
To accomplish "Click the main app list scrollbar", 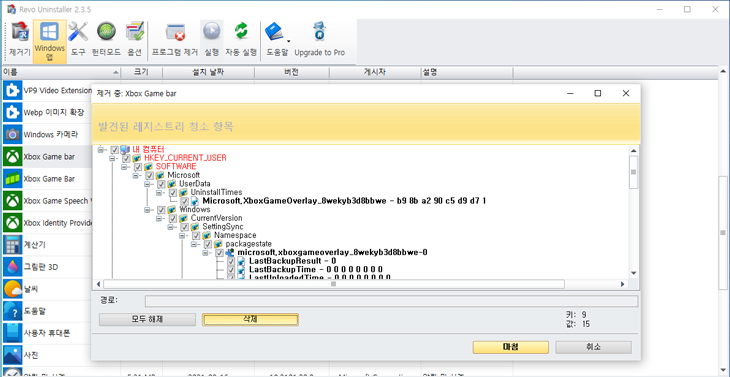I will 722,232.
